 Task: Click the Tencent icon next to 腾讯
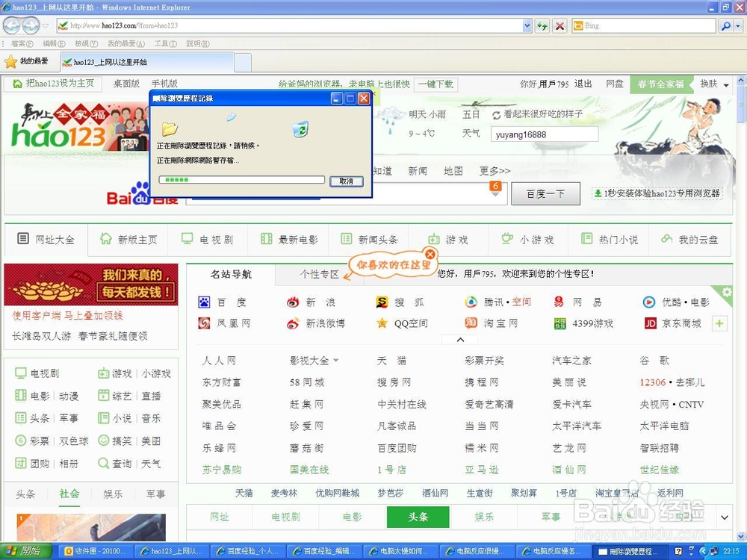tap(471, 302)
